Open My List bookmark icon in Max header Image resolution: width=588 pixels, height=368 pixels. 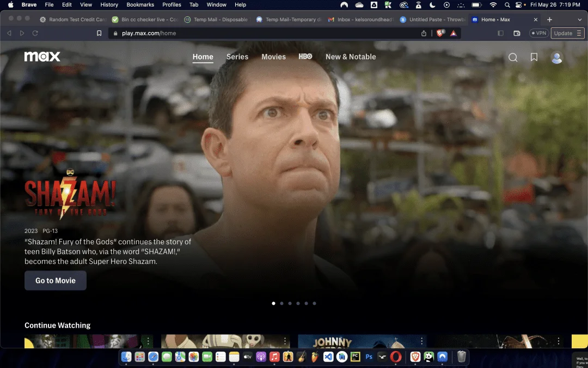534,57
